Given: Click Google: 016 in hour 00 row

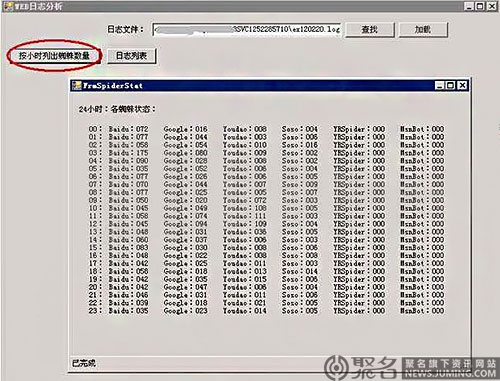Looking at the screenshot, I should tap(185, 129).
